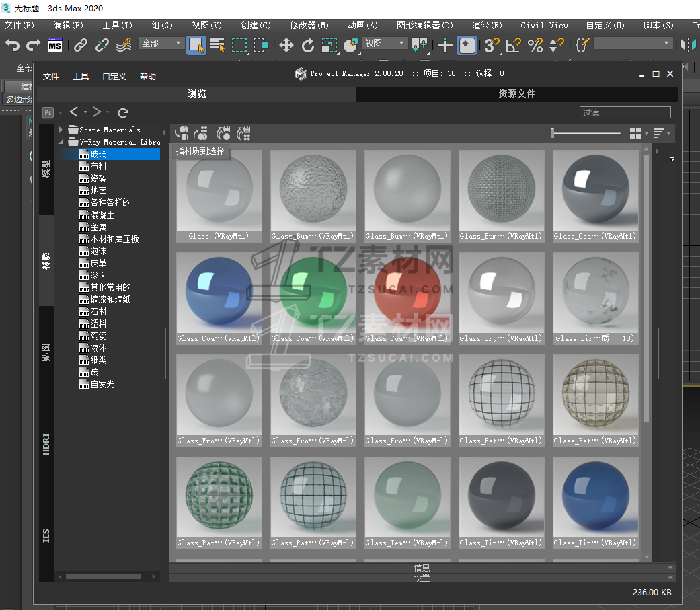Click the Select and Link chain icon
The height and width of the screenshot is (610, 700).
81,46
